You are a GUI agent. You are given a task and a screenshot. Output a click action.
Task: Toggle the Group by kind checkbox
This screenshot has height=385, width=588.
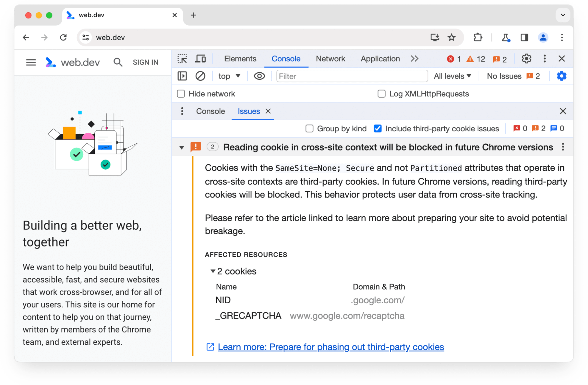point(309,128)
